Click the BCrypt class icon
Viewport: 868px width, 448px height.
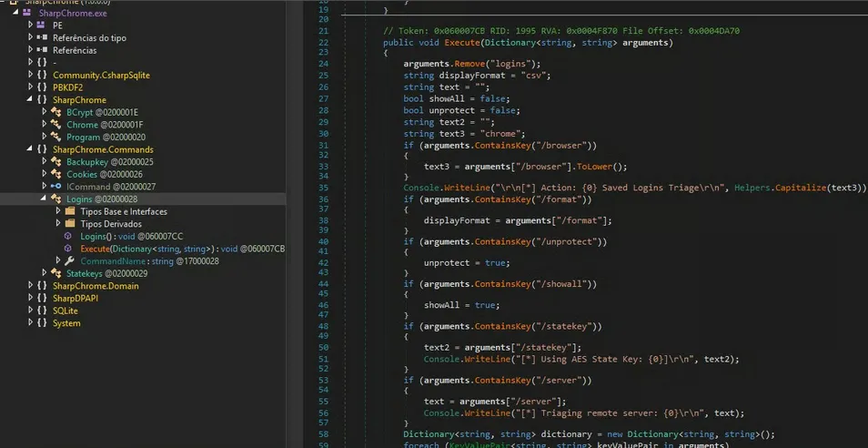pos(56,112)
